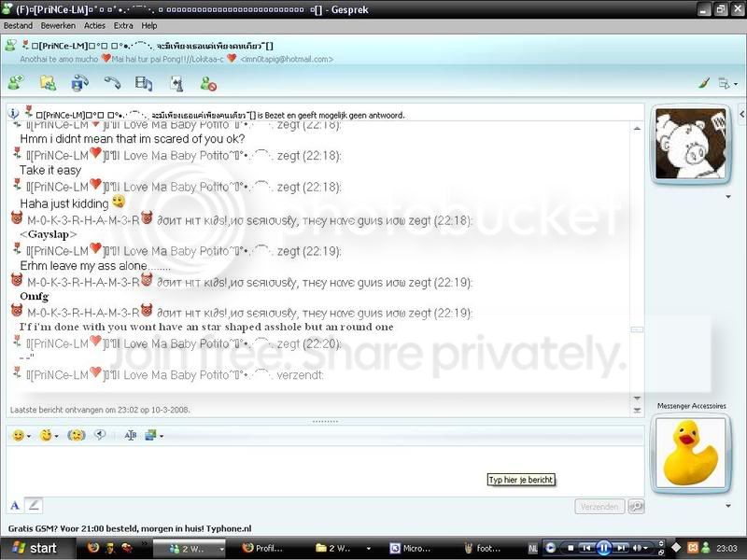Click the info icon in status bar
The width and height of the screenshot is (747, 560).
click(13, 113)
